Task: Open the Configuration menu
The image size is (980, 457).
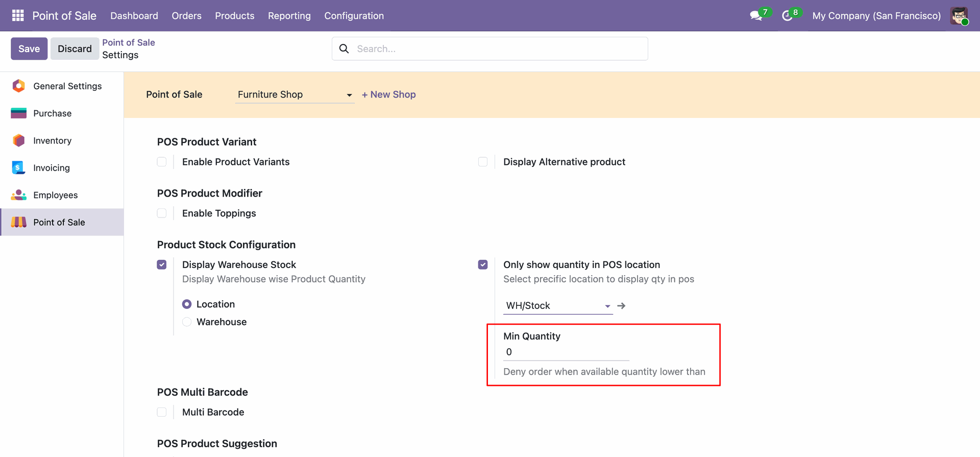Action: coord(354,16)
